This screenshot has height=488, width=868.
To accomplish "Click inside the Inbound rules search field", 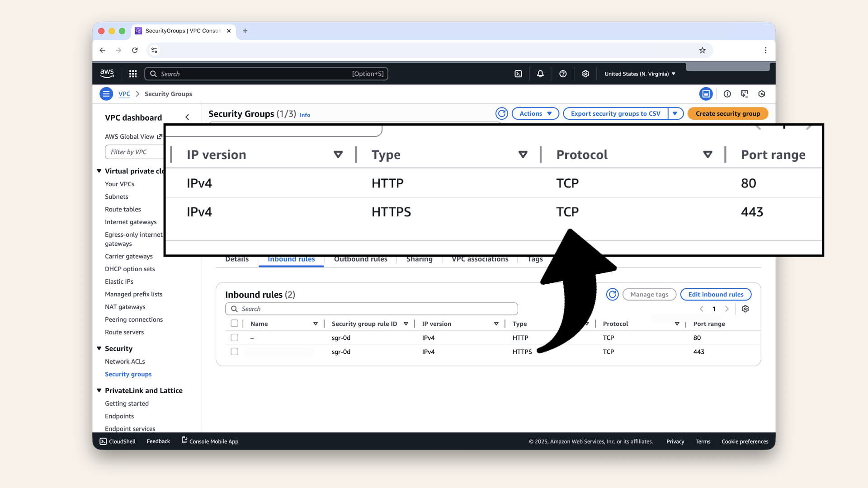I will pyautogui.click(x=372, y=309).
